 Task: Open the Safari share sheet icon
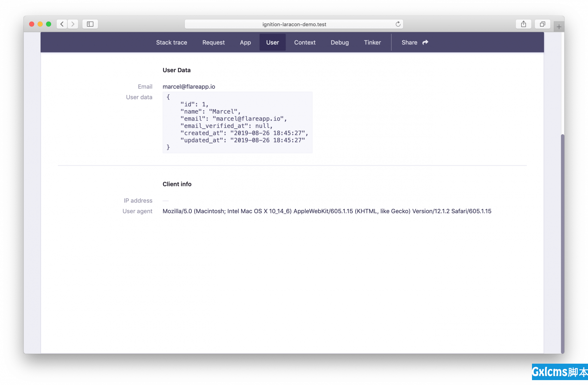[x=523, y=24]
